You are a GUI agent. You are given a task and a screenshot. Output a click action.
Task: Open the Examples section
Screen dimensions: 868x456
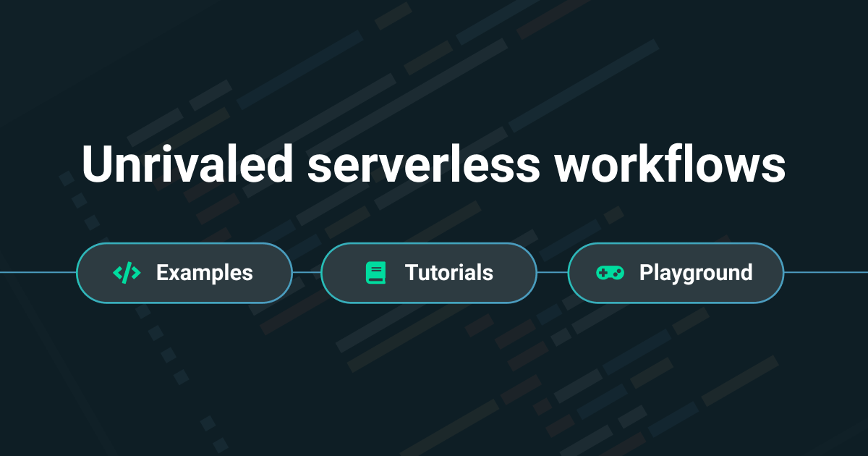(184, 273)
